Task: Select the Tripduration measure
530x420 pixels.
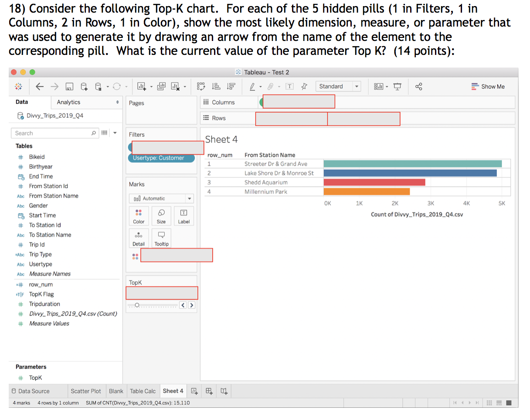Action: (44, 304)
